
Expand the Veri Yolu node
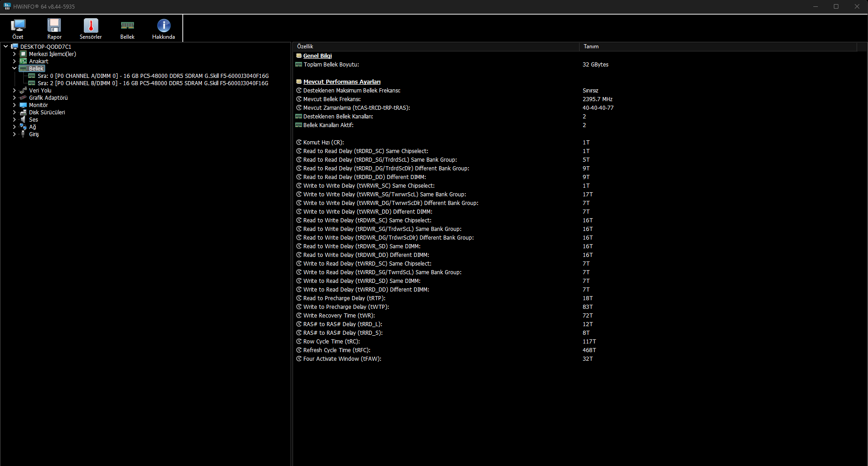tap(15, 90)
